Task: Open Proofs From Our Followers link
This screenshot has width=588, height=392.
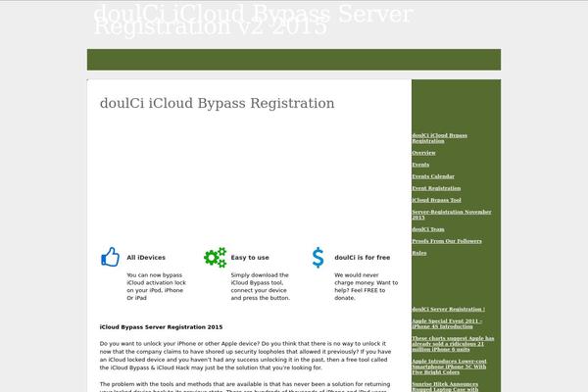Action: 447,241
